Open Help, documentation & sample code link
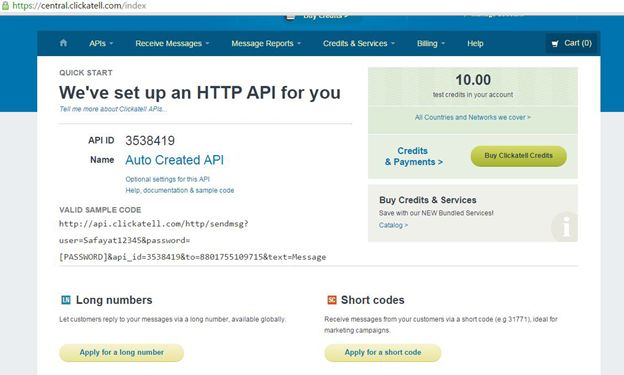The image size is (624, 375). pyautogui.click(x=180, y=190)
